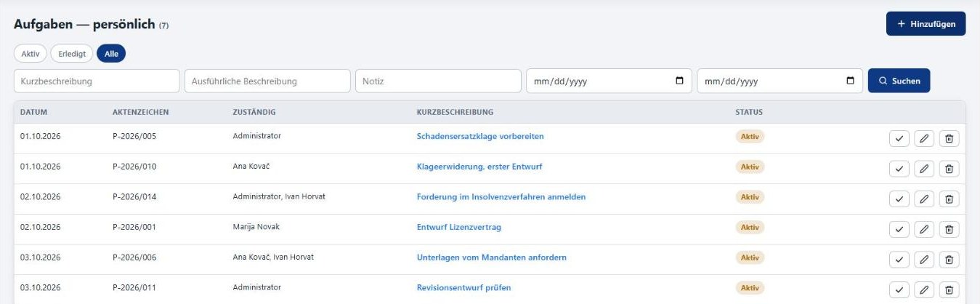Edit Forderung im Insolvenzverfahren anmelden task

tap(924, 199)
